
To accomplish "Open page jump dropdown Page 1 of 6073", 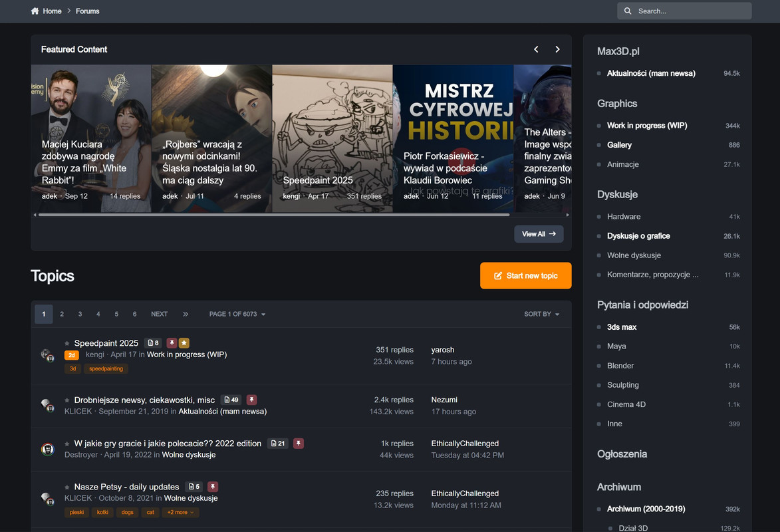I will pyautogui.click(x=237, y=314).
